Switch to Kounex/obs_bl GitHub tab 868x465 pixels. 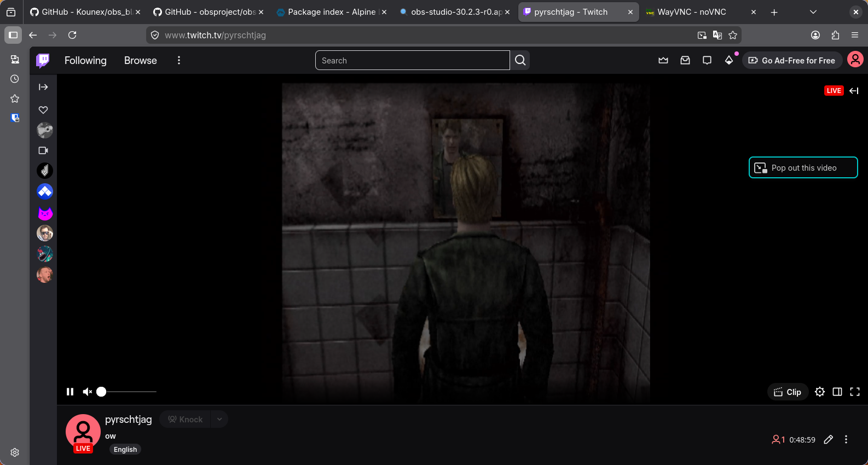pyautogui.click(x=85, y=12)
